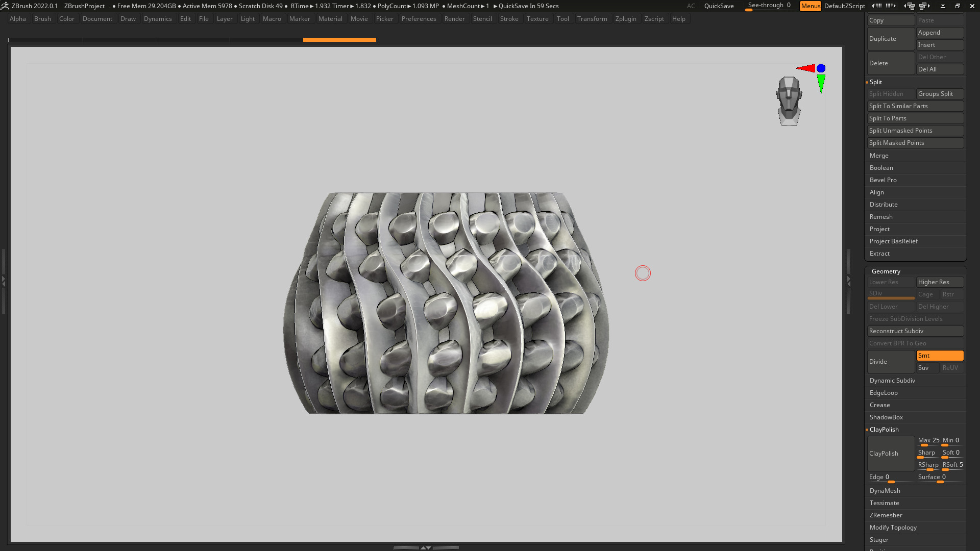Image resolution: width=980 pixels, height=551 pixels.
Task: Click the Delete subtool button
Action: [x=891, y=63]
